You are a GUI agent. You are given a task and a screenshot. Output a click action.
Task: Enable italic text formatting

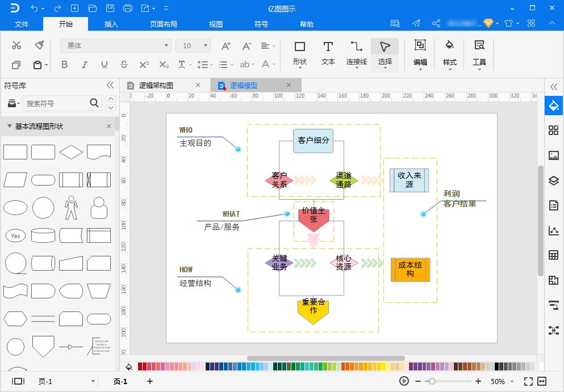click(84, 65)
